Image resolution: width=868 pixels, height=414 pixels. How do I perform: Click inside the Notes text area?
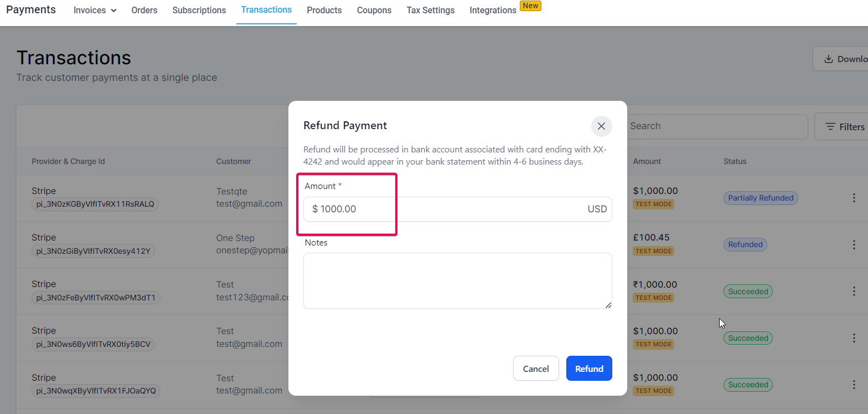tap(458, 280)
